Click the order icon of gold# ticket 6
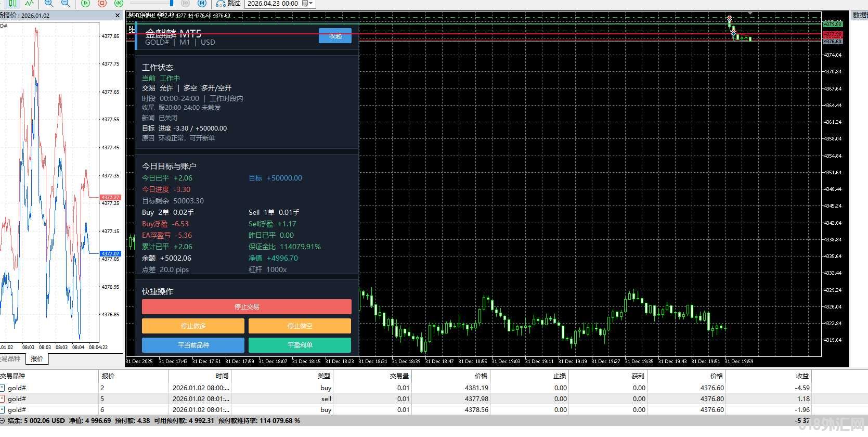This screenshot has width=868, height=437. (3, 409)
